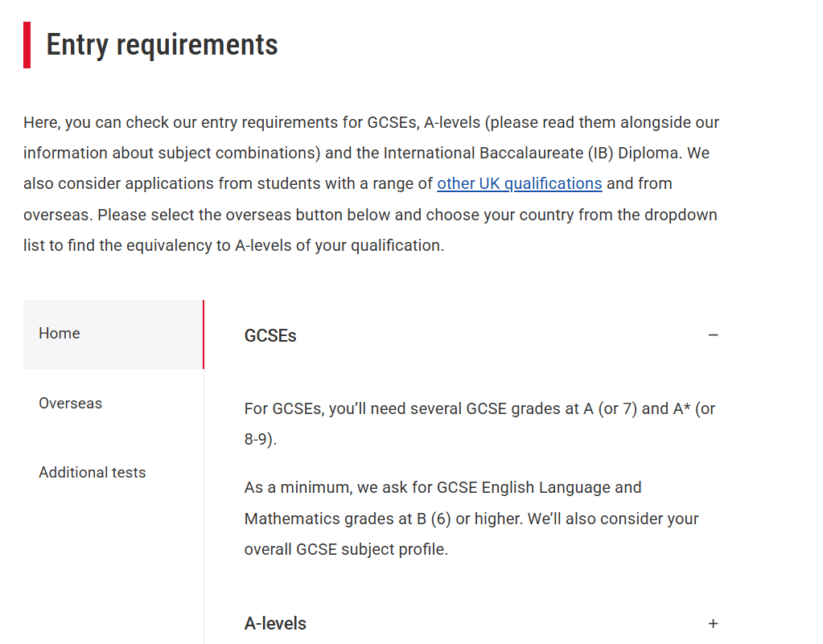The image size is (823, 644).
Task: Click the GCSEs accordion heading
Action: (270, 336)
